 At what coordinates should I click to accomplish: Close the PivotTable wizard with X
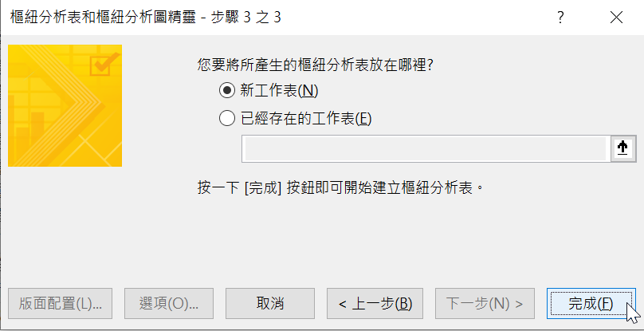(x=616, y=18)
